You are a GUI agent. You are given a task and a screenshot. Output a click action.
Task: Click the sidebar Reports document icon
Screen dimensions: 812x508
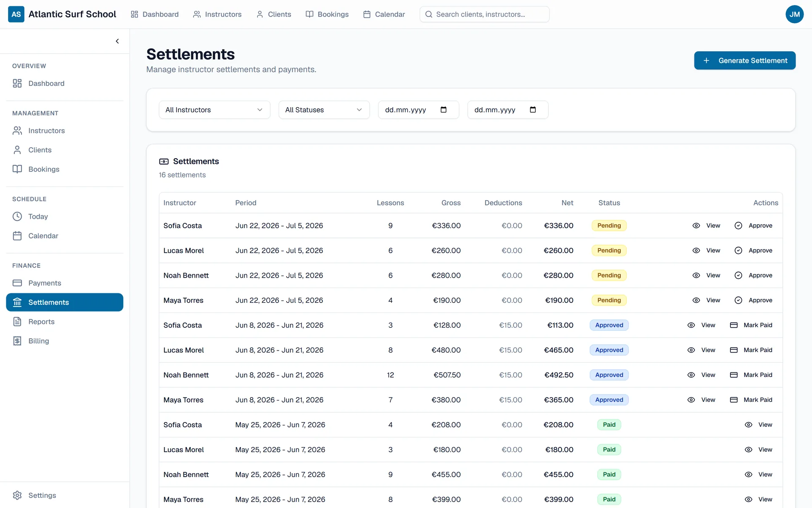pyautogui.click(x=17, y=322)
